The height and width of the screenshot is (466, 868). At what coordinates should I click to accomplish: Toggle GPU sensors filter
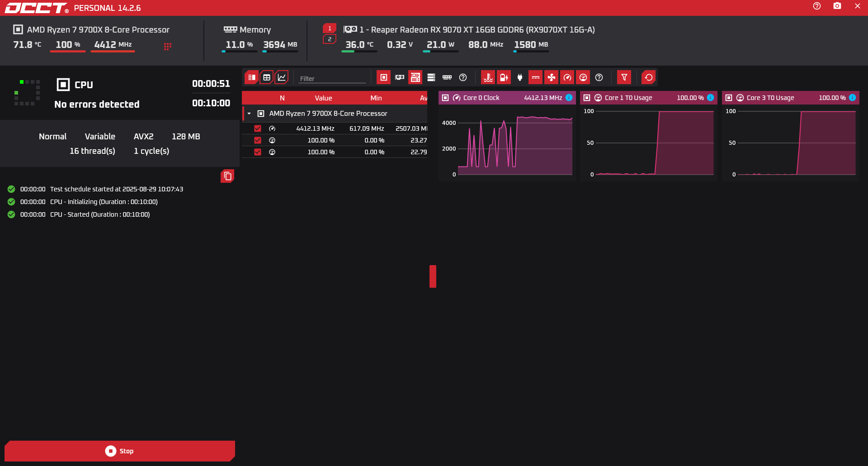[x=400, y=77]
